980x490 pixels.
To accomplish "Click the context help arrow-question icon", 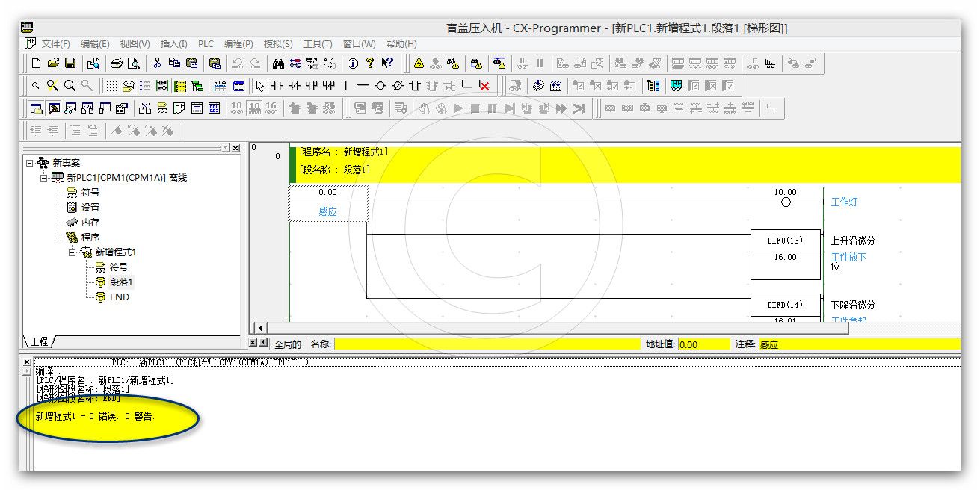I will click(x=387, y=63).
